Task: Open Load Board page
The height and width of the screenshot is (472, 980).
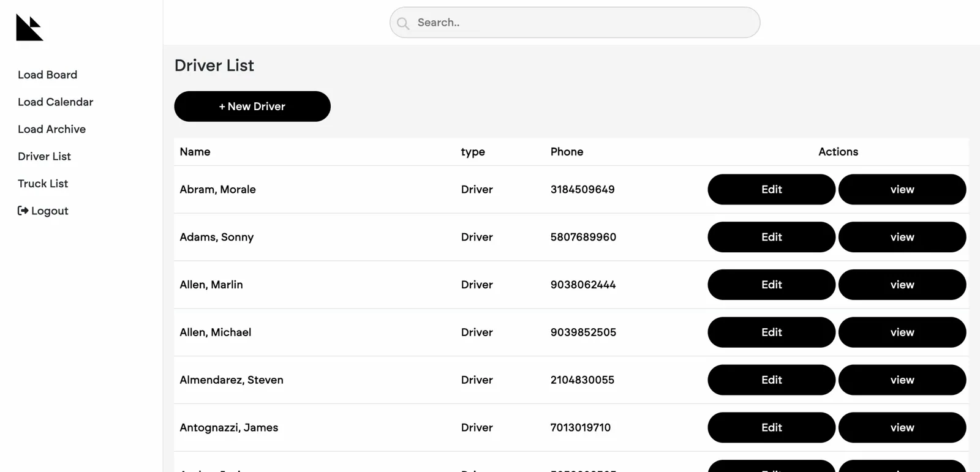Action: (x=47, y=75)
